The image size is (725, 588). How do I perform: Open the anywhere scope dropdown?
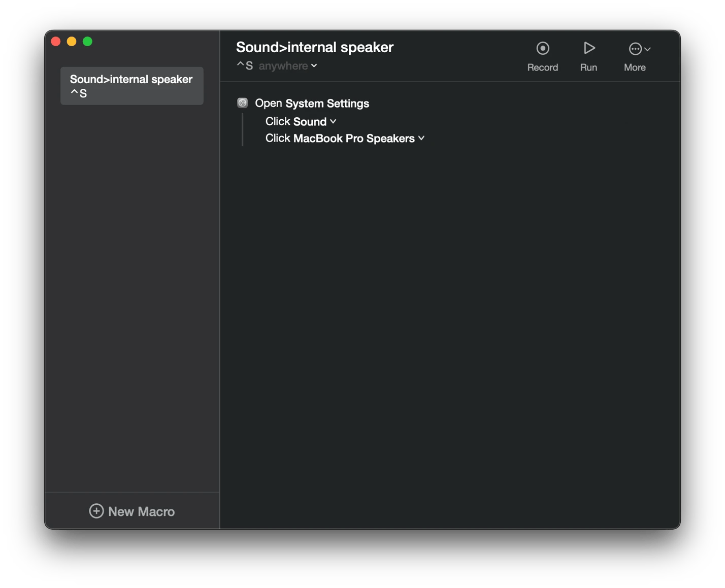tap(288, 66)
